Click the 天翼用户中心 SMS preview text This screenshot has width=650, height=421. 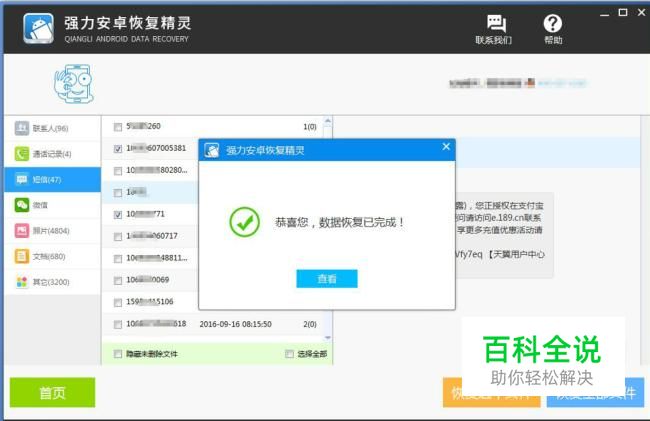[x=517, y=254]
